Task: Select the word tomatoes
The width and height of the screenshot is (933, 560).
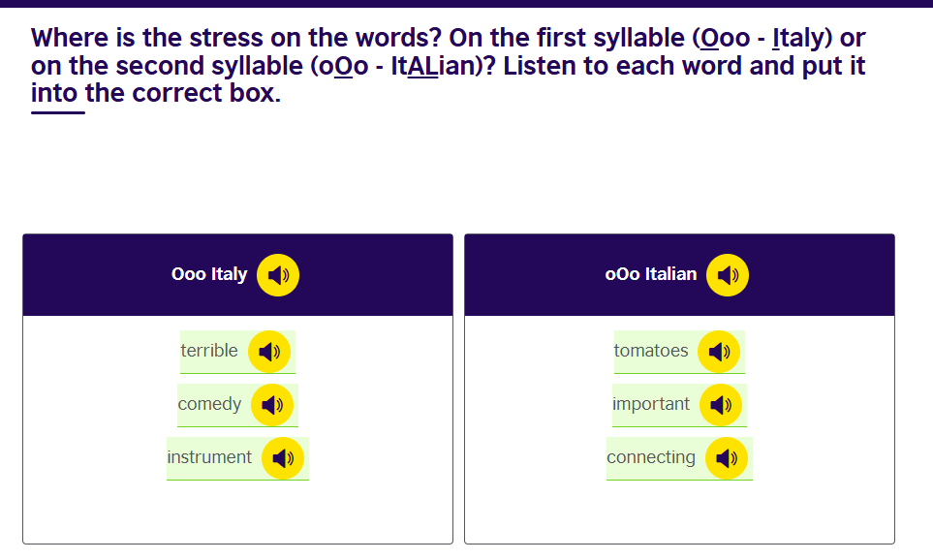Action: [651, 351]
